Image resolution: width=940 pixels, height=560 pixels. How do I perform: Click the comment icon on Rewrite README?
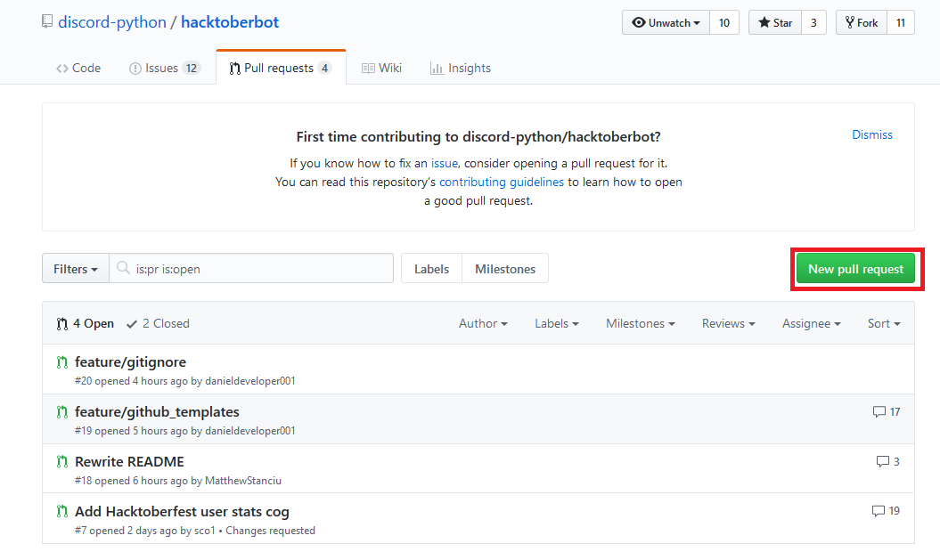pyautogui.click(x=883, y=462)
